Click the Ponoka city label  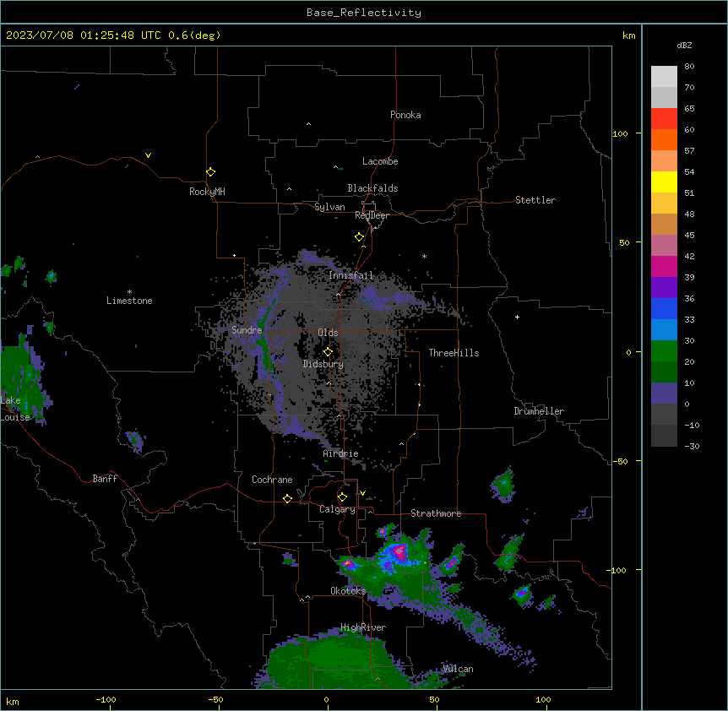click(405, 115)
